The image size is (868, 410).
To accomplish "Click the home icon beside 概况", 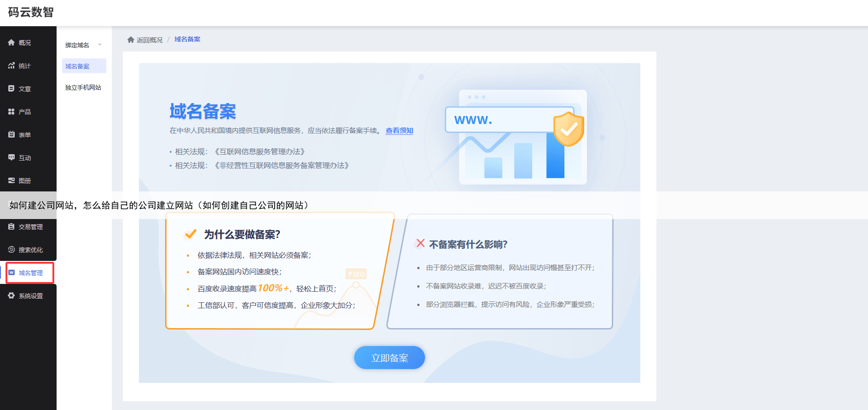I will tap(11, 42).
